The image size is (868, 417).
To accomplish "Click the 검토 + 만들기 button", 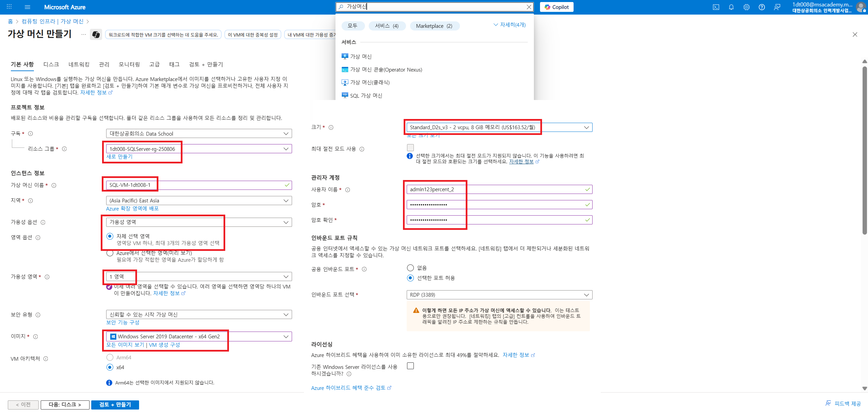I will 115,404.
